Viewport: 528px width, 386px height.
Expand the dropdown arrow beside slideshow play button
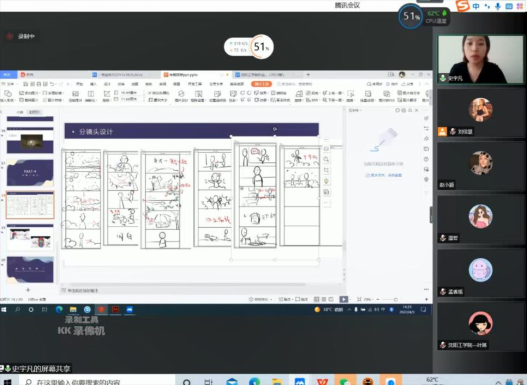(349, 299)
